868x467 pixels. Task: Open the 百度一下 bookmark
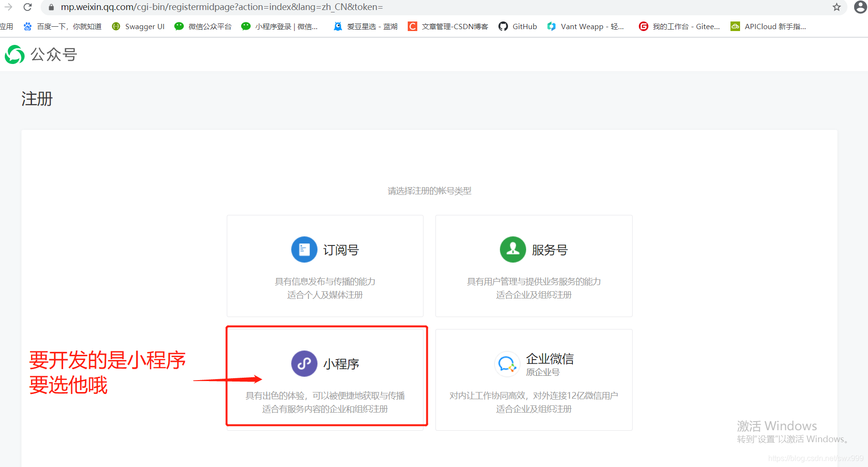click(63, 27)
